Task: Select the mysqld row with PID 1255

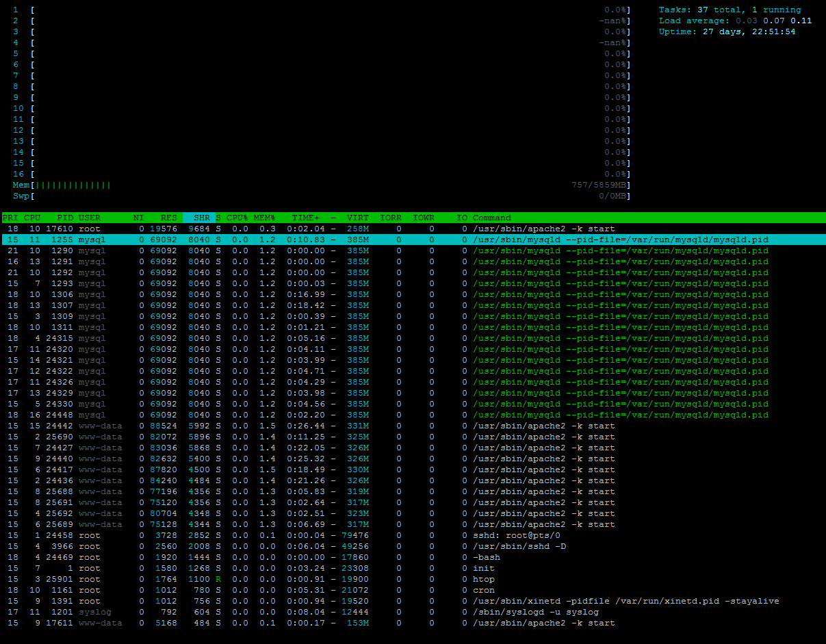Action: [x=413, y=240]
